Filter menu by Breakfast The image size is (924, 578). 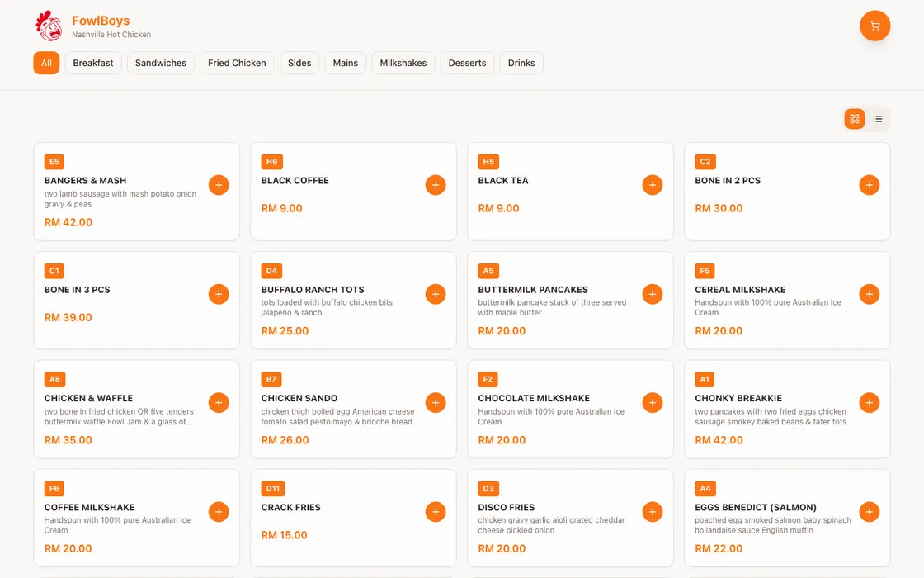click(x=93, y=63)
